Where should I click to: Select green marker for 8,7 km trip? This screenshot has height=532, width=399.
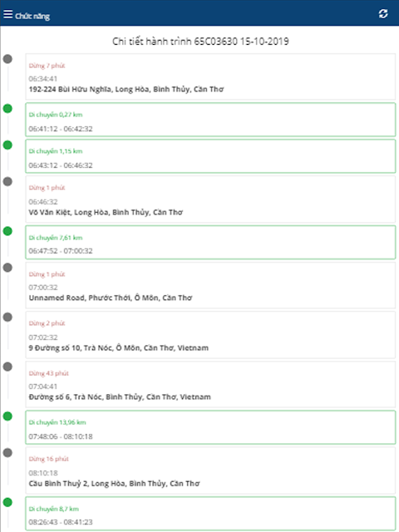click(x=7, y=502)
